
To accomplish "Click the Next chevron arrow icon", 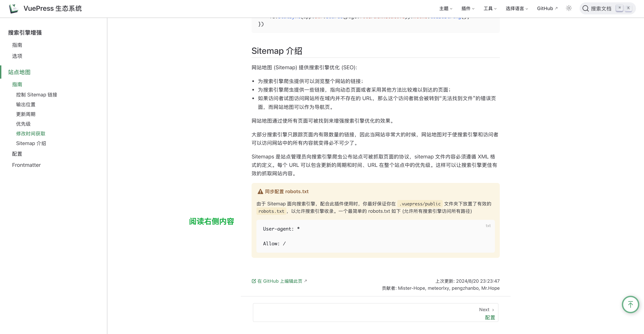I will click(x=493, y=310).
